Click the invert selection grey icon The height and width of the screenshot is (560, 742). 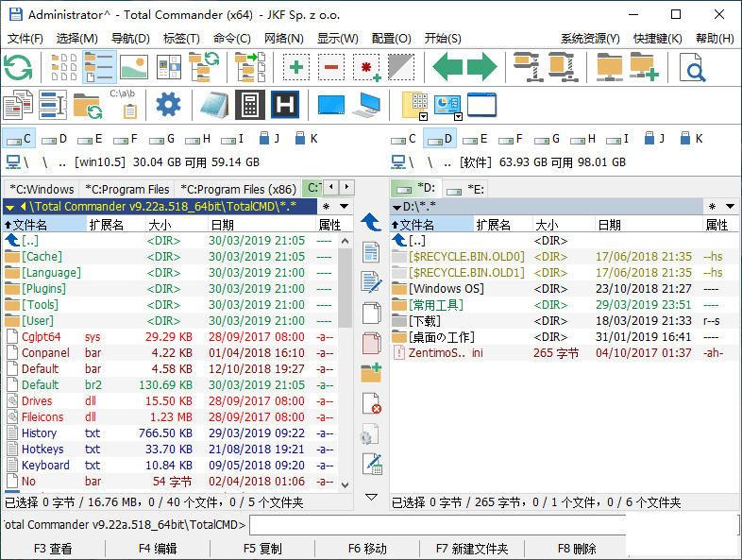401,68
